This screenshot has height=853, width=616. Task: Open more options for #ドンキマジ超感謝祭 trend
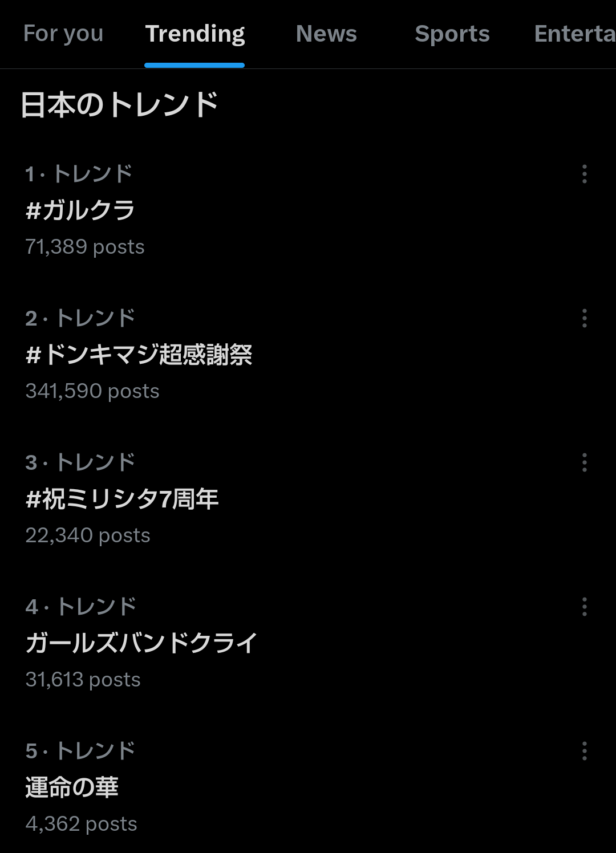(x=584, y=318)
